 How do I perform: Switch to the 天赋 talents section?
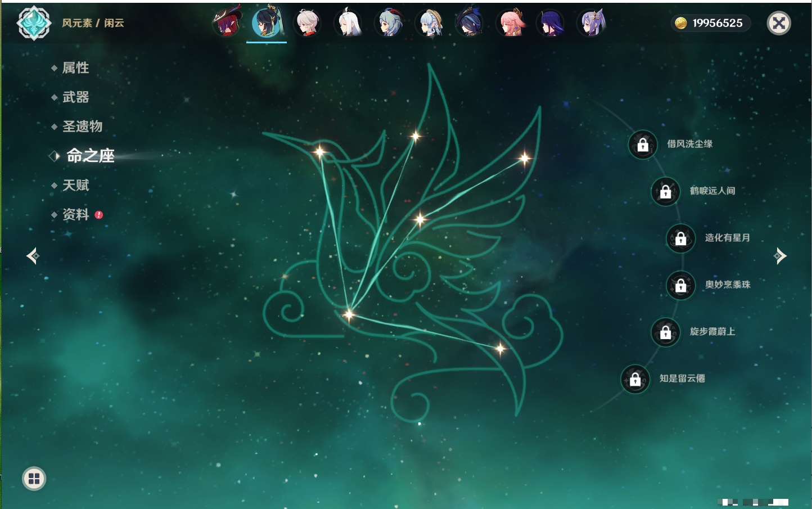pos(75,185)
